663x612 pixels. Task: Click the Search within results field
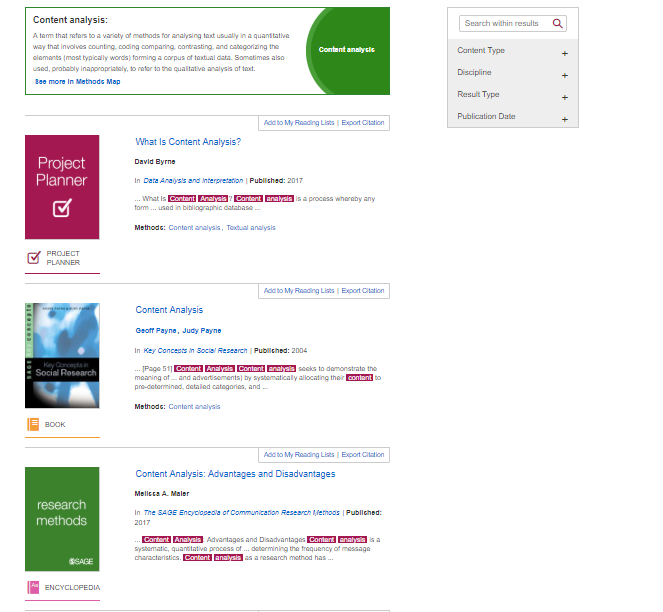(505, 23)
